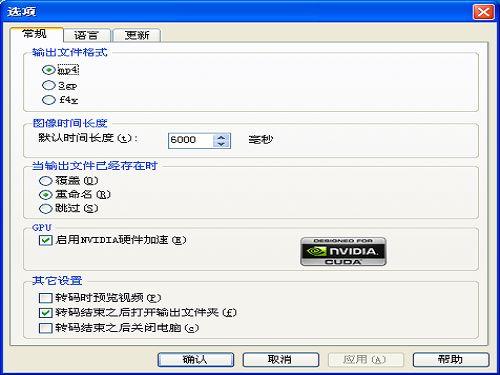Select the mp4 output format radio button

(49, 70)
